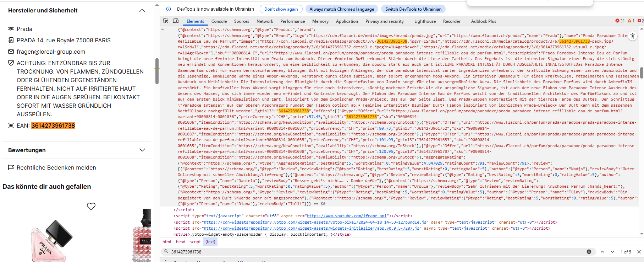Viewport: 644px width, 262px height.
Task: Click the Don't show again button
Action: coord(281,9)
